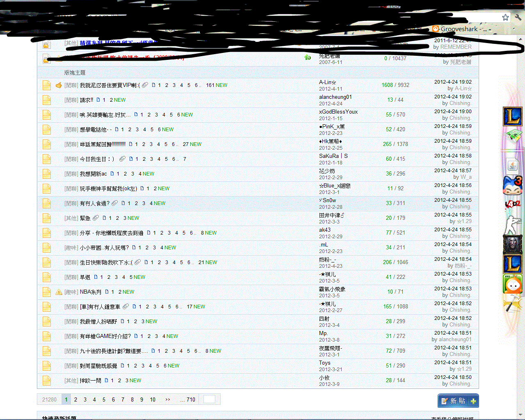Click the thumbs-up icon on the VIP thread
Screen dimensions: 525x420
tap(59, 85)
